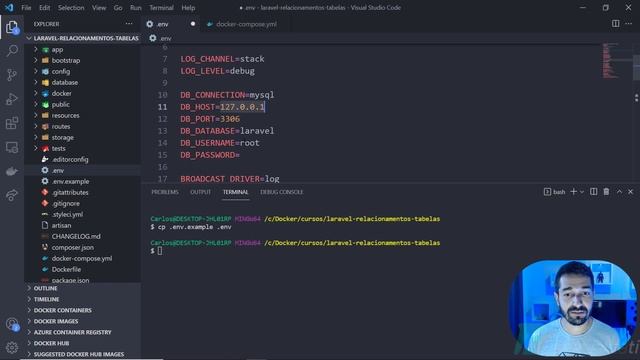
Task: Open docker-compose.yml in the explorer tree
Action: click(x=83, y=259)
